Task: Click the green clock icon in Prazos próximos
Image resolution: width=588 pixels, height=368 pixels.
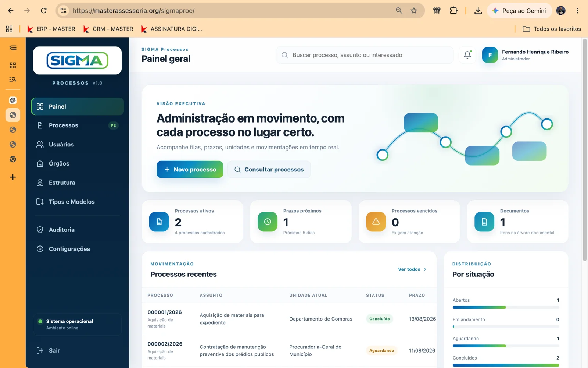Action: pos(268,222)
